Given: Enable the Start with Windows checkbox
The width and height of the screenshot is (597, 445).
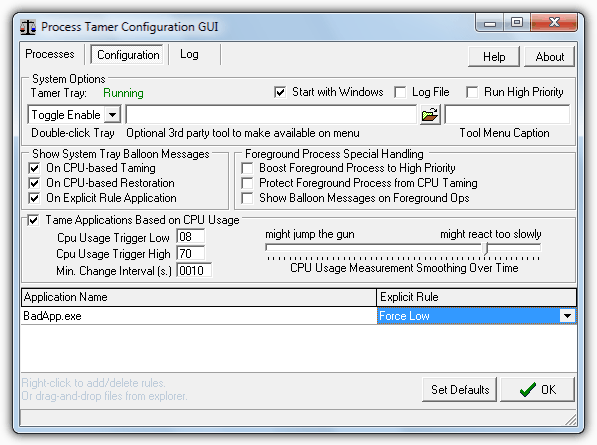Looking at the screenshot, I should (280, 92).
